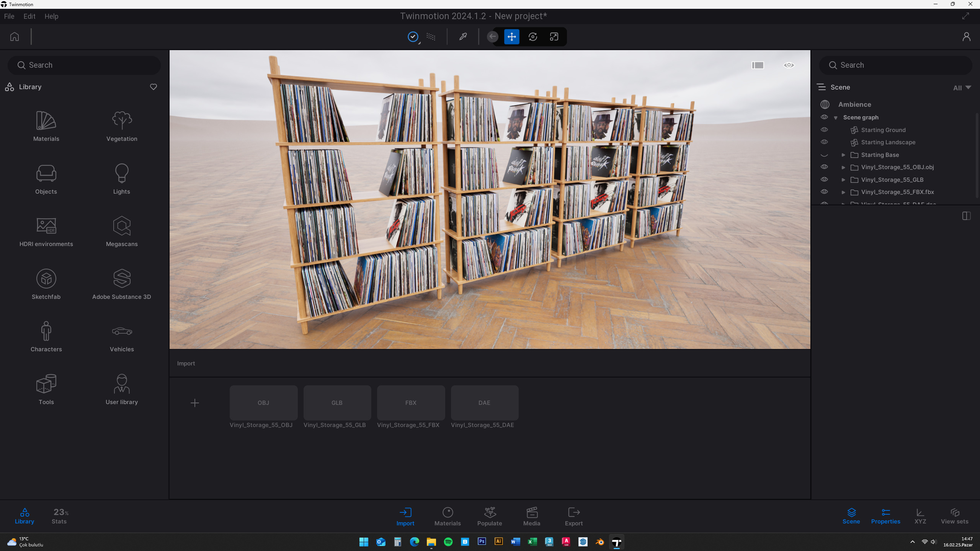980x551 pixels.
Task: Select the Rotate tool
Action: pyautogui.click(x=533, y=37)
